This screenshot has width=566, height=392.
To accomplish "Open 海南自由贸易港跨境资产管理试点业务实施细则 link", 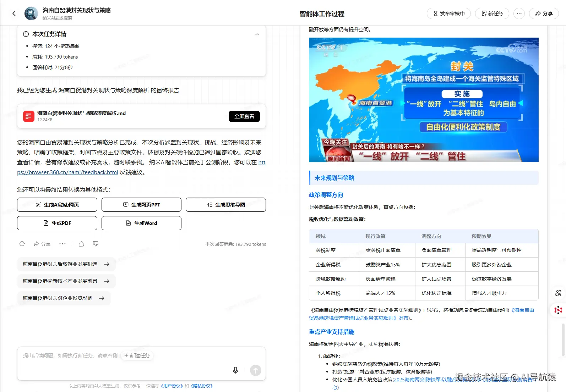I will point(421,314).
